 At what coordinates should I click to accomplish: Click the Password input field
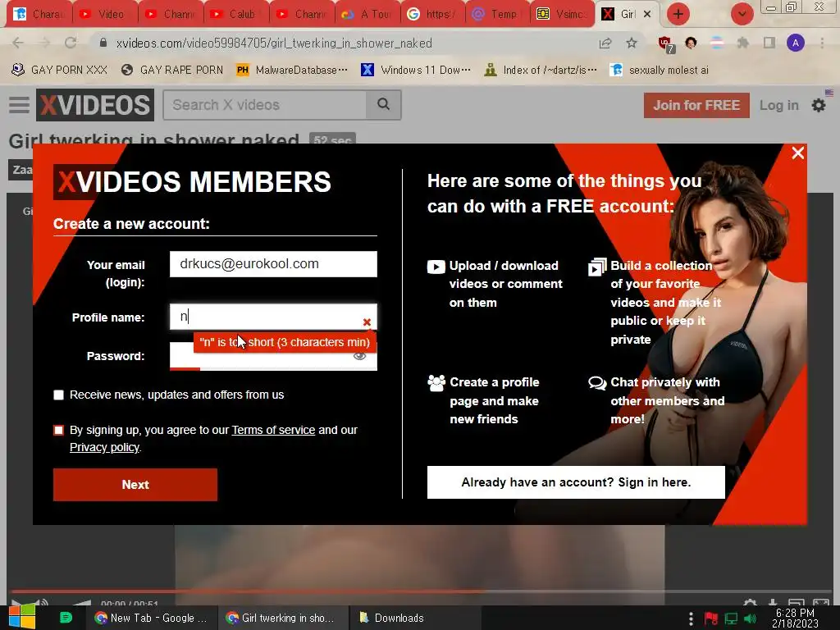pos(273,356)
